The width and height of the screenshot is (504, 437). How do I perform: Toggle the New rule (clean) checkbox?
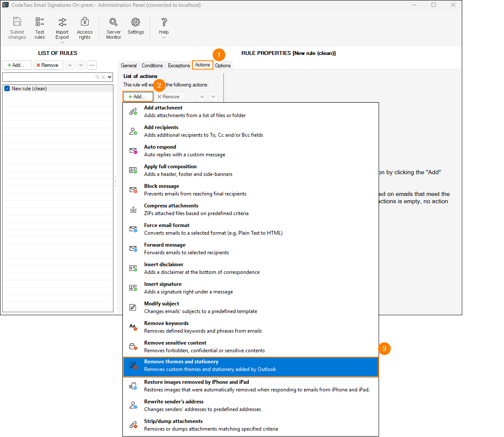(7, 89)
